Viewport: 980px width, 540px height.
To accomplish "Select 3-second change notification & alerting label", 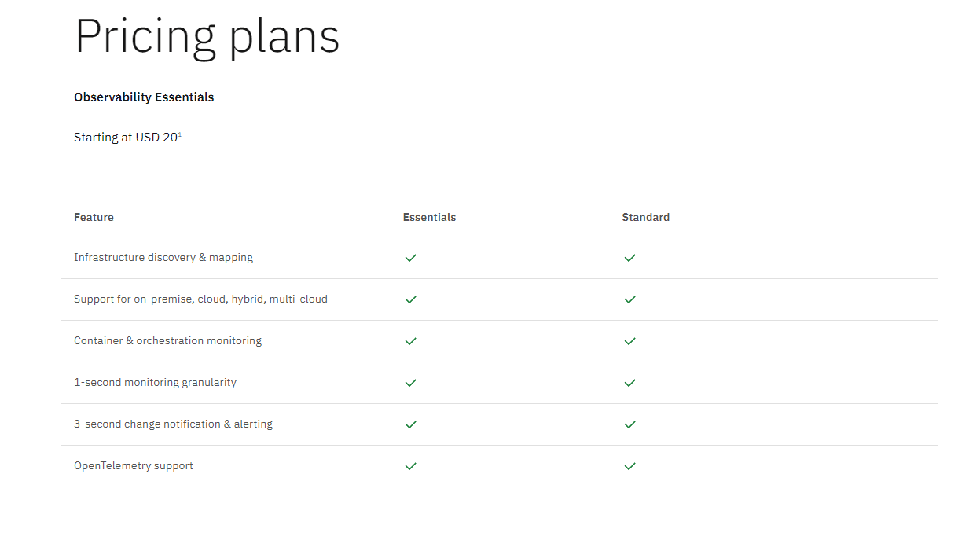I will tap(173, 424).
